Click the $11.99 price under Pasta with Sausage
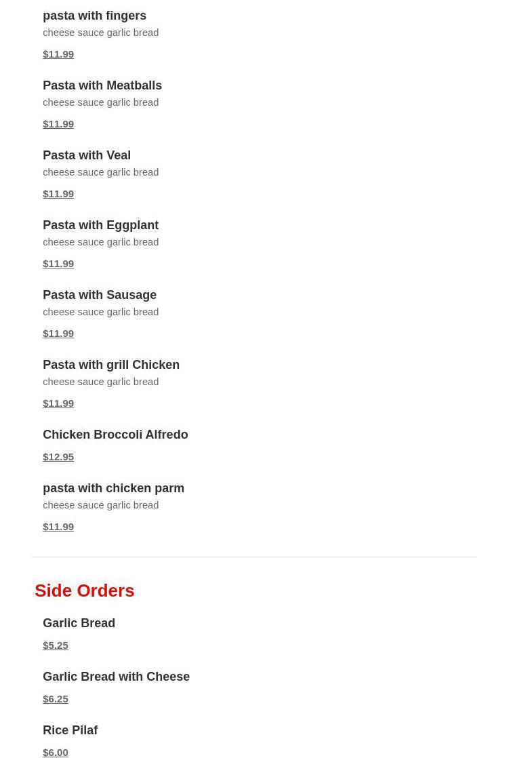The image size is (532, 758). 58,334
